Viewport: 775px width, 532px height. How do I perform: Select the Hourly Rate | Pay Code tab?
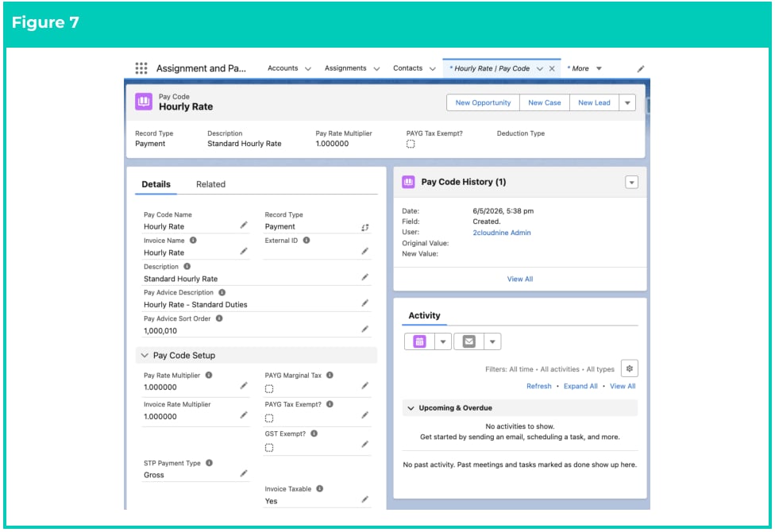point(492,68)
